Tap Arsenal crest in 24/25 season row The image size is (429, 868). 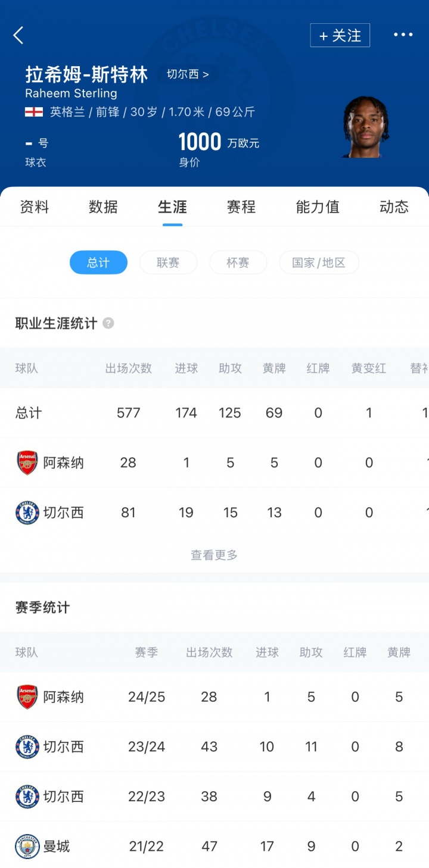[x=27, y=697]
